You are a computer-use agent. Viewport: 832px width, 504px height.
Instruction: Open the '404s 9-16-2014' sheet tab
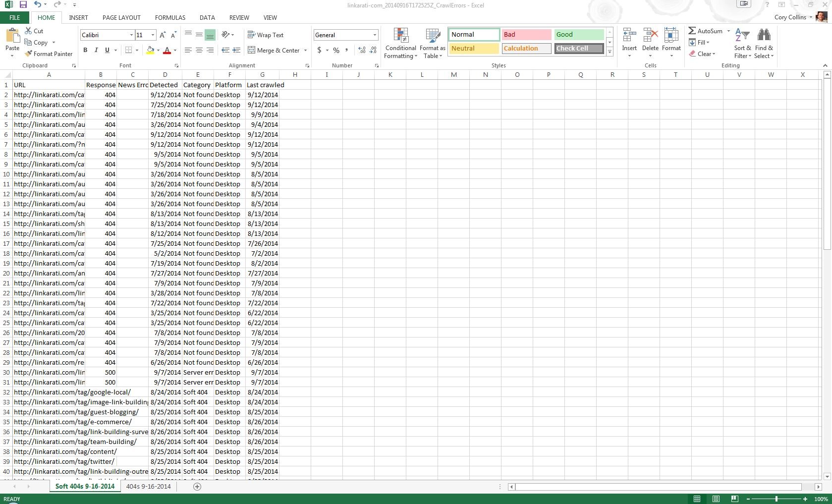[x=149, y=486]
